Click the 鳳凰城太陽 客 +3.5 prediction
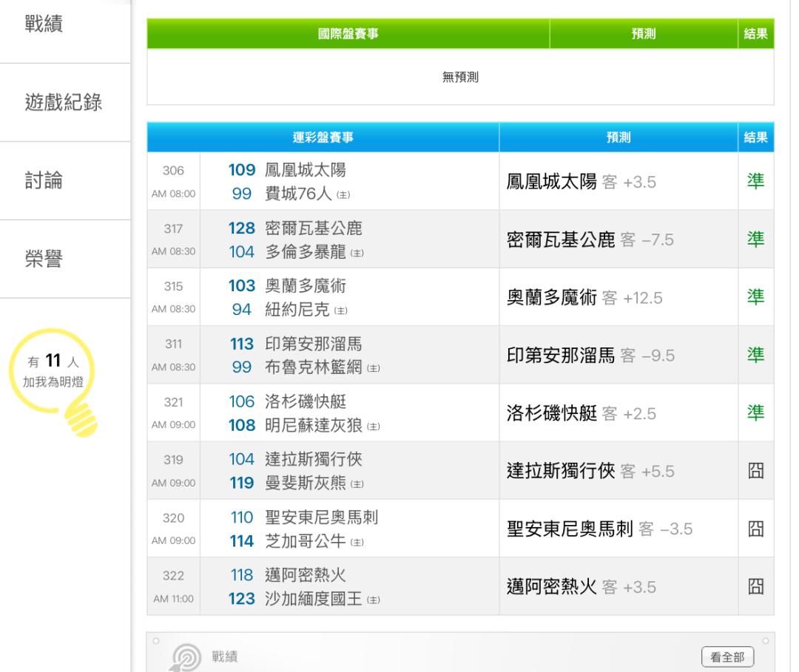 pos(581,182)
